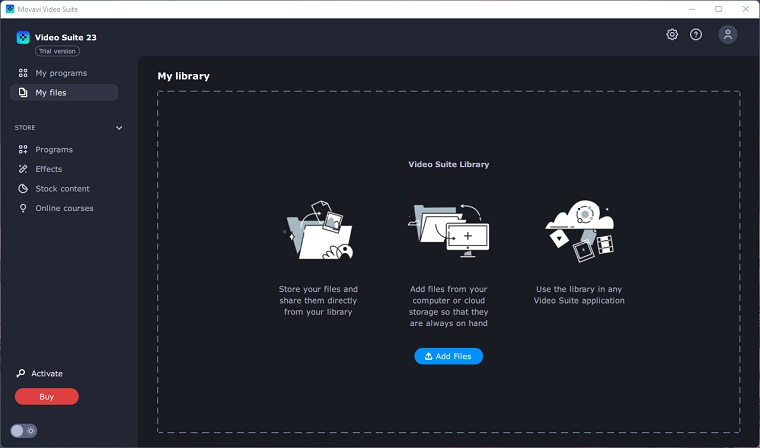Click the STORE section label
Viewport: 760px width, 448px height.
[x=25, y=128]
